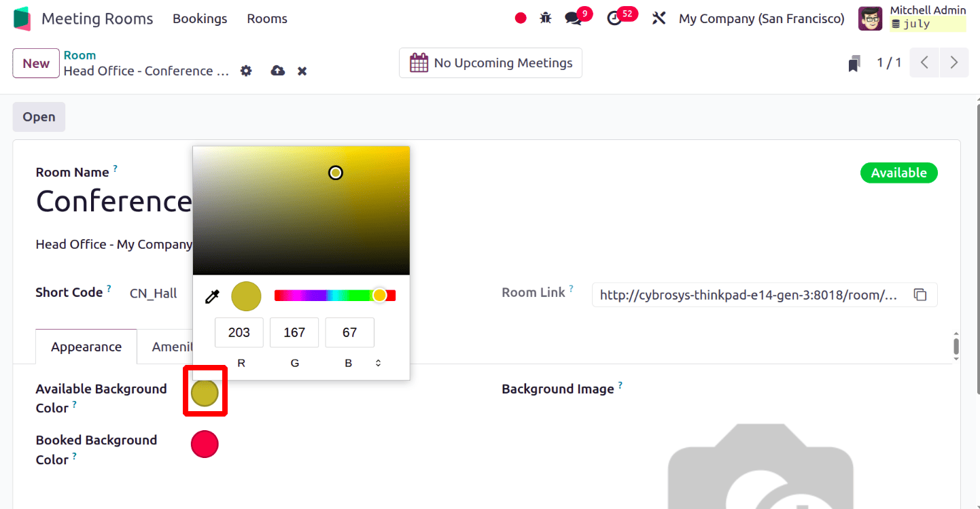The image size is (980, 509).
Task: Toggle RGB color format switcher arrows
Action: coord(378,363)
